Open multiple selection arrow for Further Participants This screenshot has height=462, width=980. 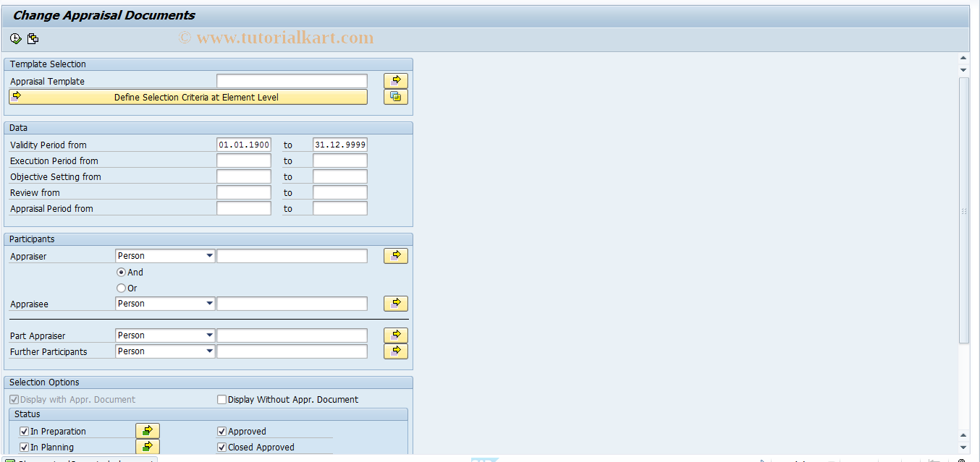point(396,351)
